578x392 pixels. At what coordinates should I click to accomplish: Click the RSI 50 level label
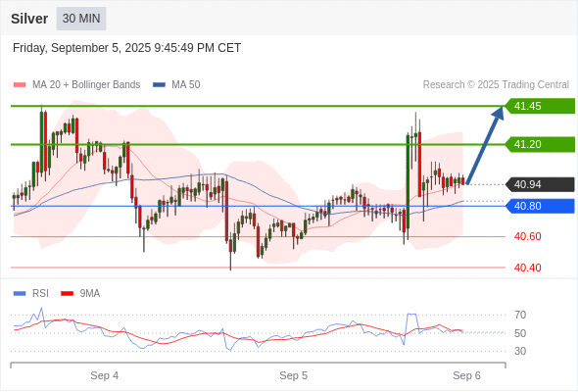click(520, 333)
